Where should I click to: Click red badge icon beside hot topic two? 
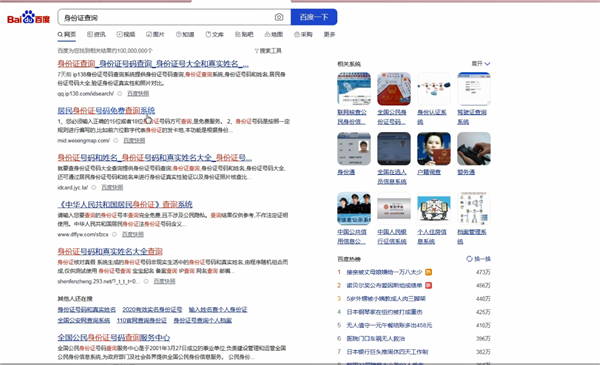429,285
